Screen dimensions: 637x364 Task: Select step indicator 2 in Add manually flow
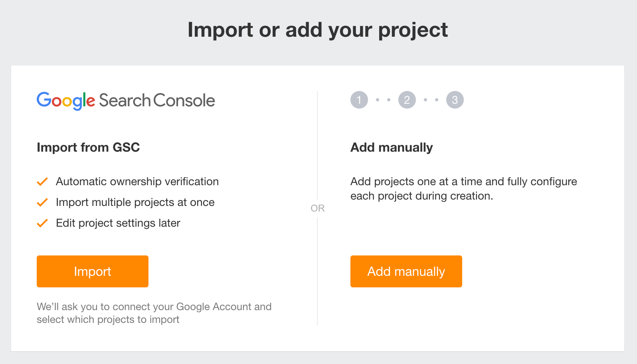(x=407, y=100)
